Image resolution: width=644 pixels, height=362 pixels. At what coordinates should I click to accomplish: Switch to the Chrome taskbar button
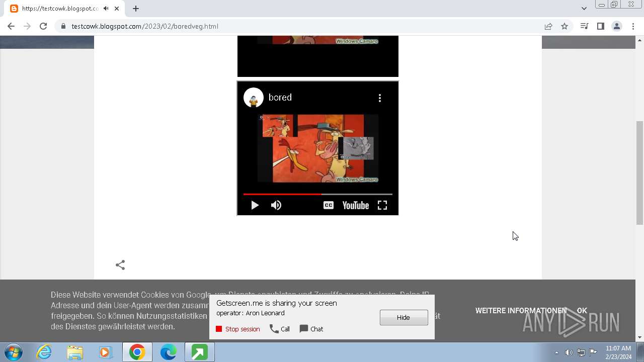click(x=137, y=352)
